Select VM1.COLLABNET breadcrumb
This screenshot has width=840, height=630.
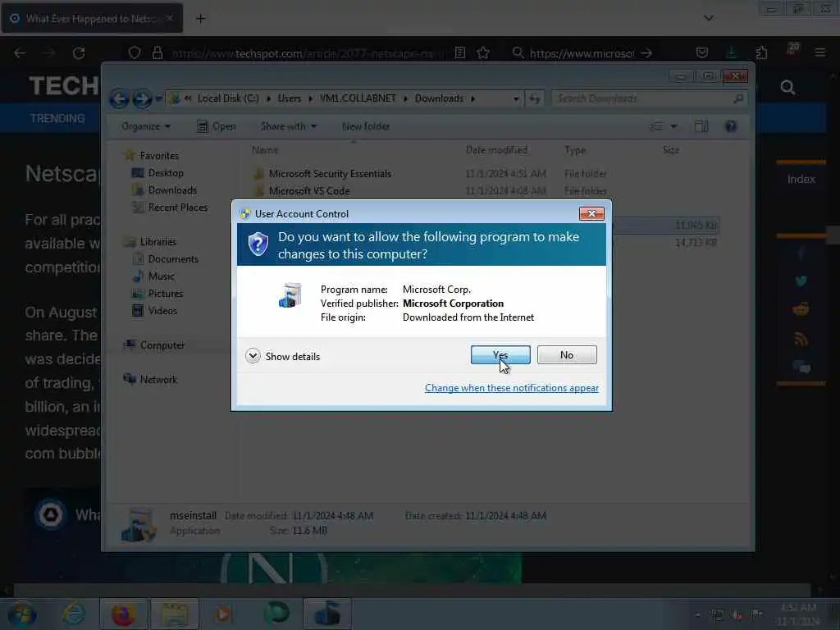[358, 98]
